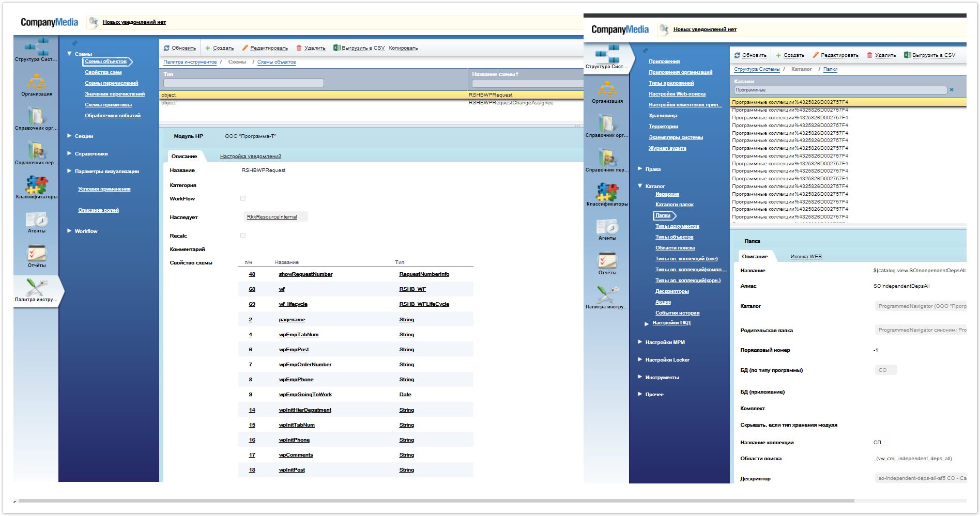Open Схемы перечислений link
The height and width of the screenshot is (516, 980).
pos(112,83)
